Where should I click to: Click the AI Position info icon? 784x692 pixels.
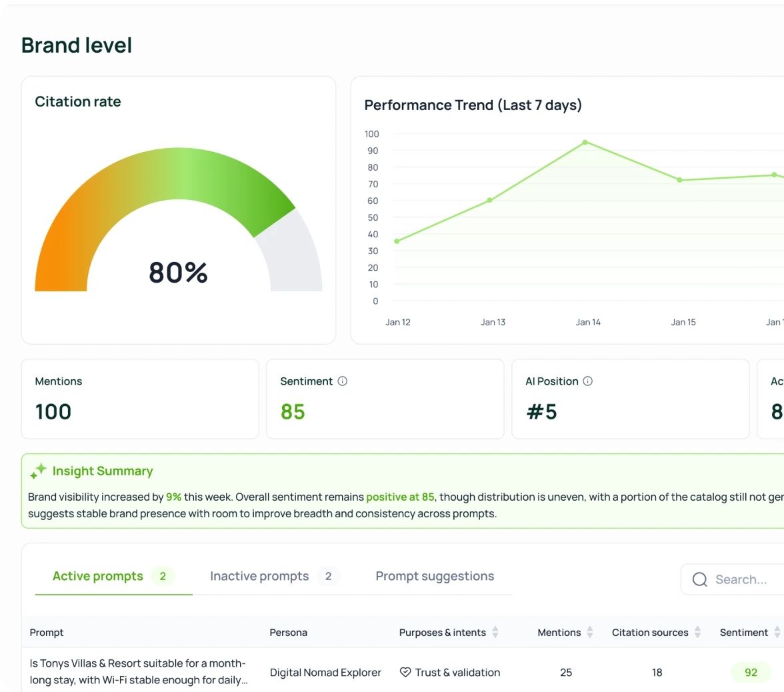click(588, 381)
